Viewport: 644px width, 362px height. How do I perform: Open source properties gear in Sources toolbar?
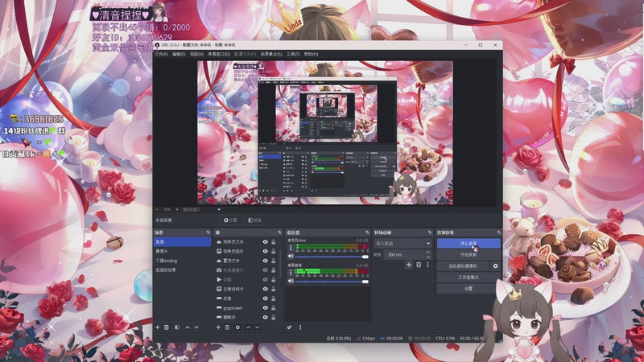point(237,327)
